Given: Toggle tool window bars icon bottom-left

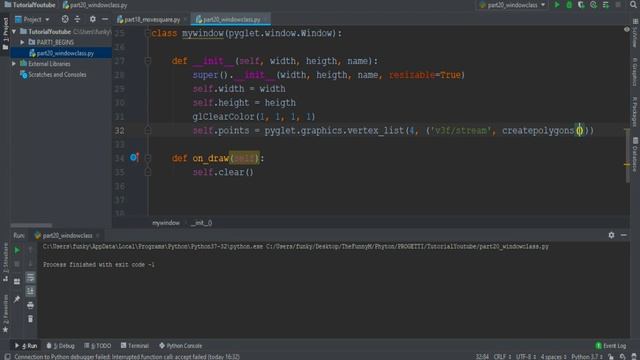Looking at the screenshot, I should coord(7,357).
